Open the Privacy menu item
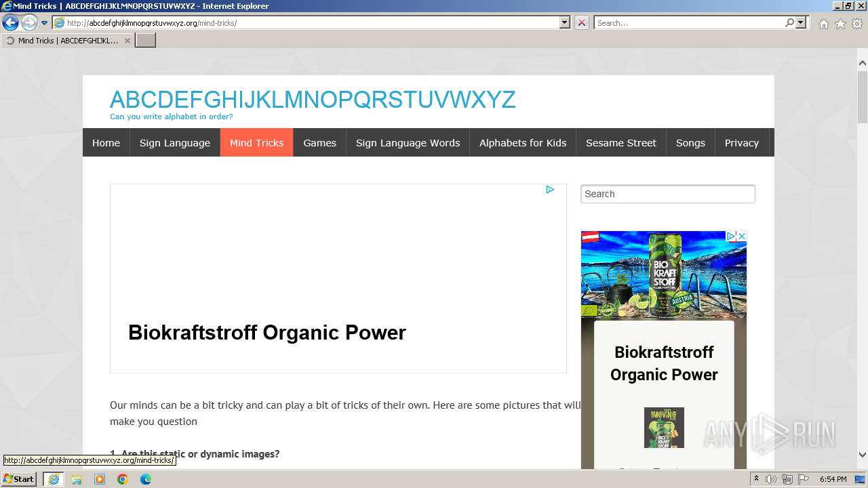 point(741,142)
